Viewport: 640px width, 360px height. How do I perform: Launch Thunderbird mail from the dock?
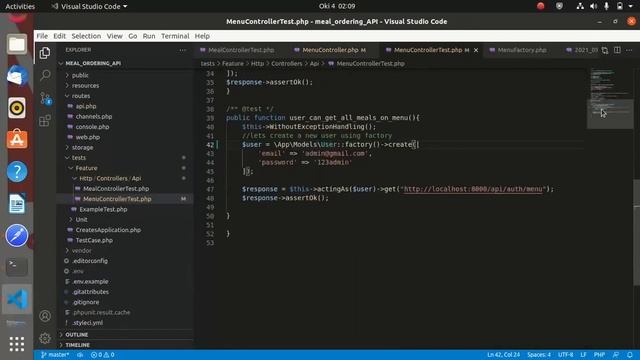[x=17, y=76]
